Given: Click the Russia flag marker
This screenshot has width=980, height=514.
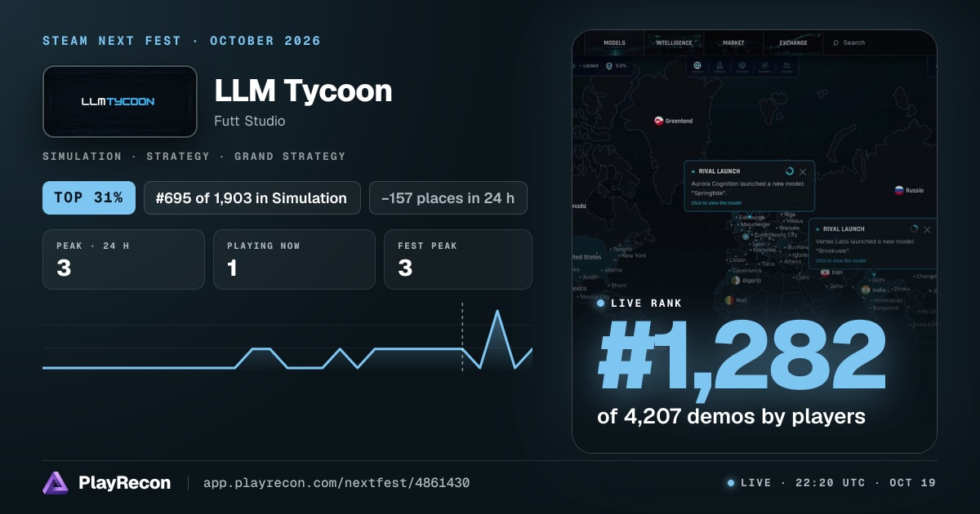Looking at the screenshot, I should pyautogui.click(x=899, y=190).
